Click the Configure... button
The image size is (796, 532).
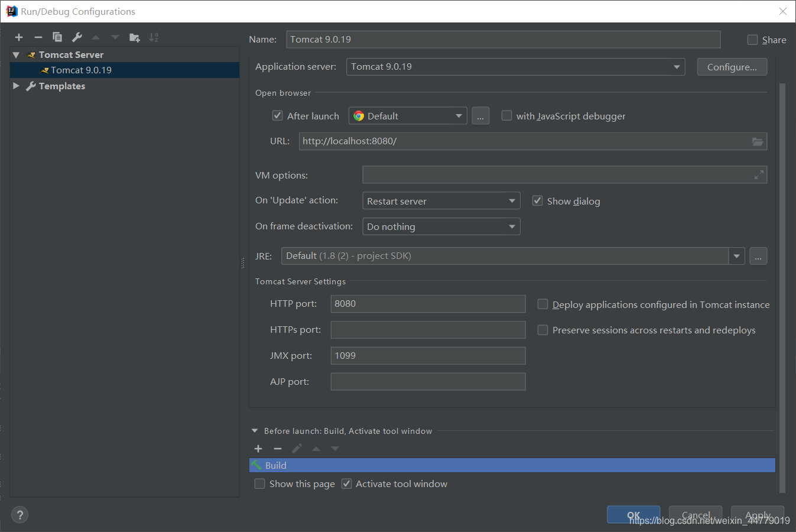732,67
